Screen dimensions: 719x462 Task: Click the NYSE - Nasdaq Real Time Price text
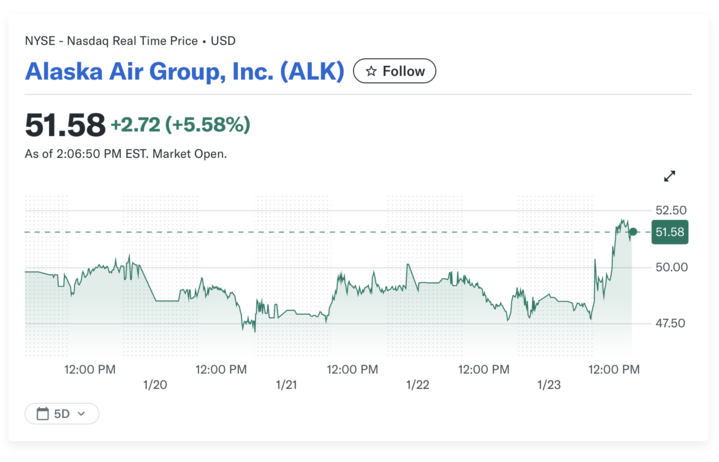click(111, 41)
